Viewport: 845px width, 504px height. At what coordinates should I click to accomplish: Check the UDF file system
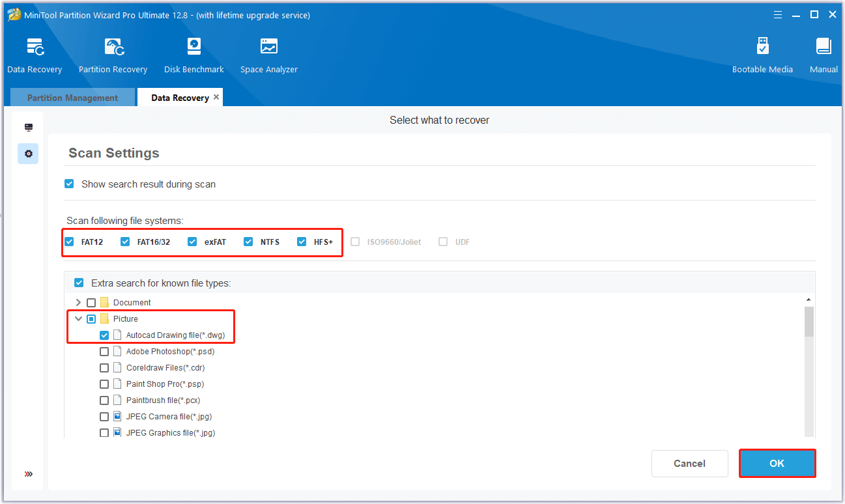[x=443, y=242]
